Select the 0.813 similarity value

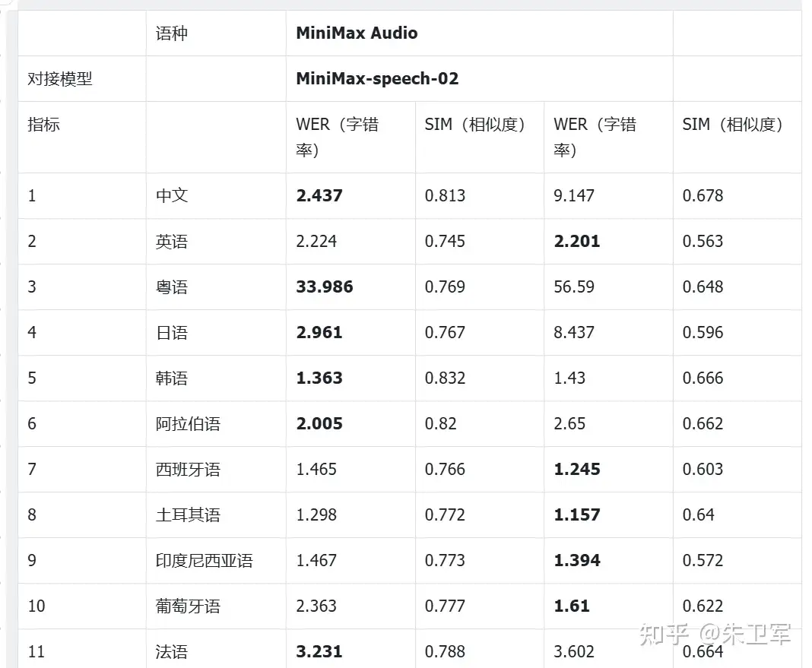pyautogui.click(x=445, y=195)
